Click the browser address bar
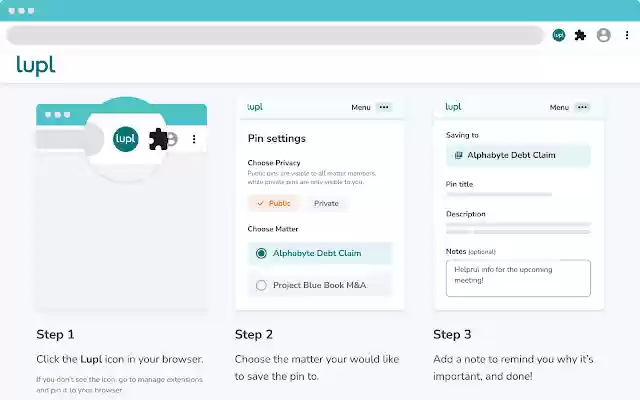 pyautogui.click(x=275, y=36)
